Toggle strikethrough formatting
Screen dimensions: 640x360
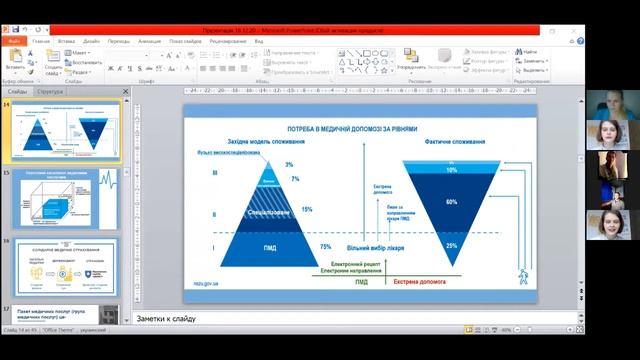(149, 69)
